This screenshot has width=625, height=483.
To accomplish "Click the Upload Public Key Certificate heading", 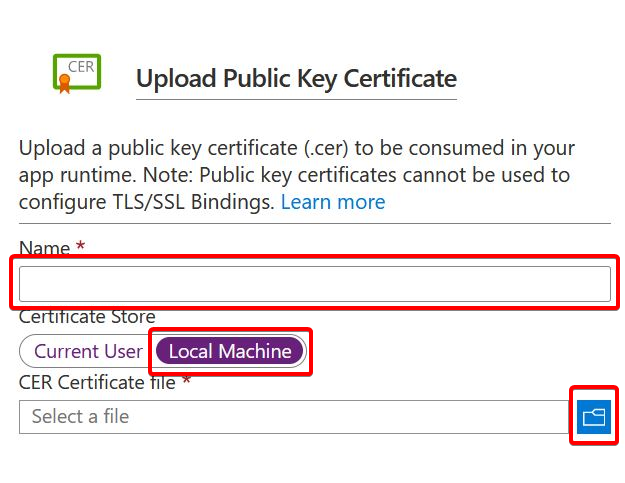I will pyautogui.click(x=296, y=78).
